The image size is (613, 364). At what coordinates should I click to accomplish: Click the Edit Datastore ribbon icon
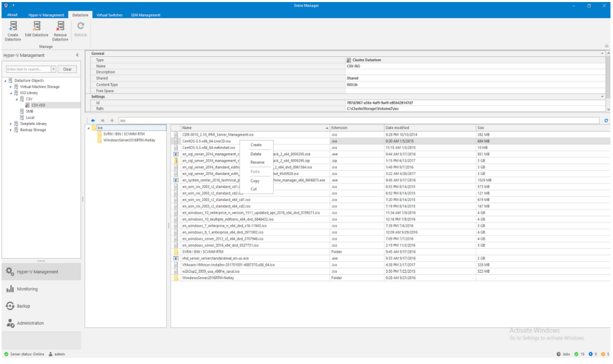(x=37, y=26)
